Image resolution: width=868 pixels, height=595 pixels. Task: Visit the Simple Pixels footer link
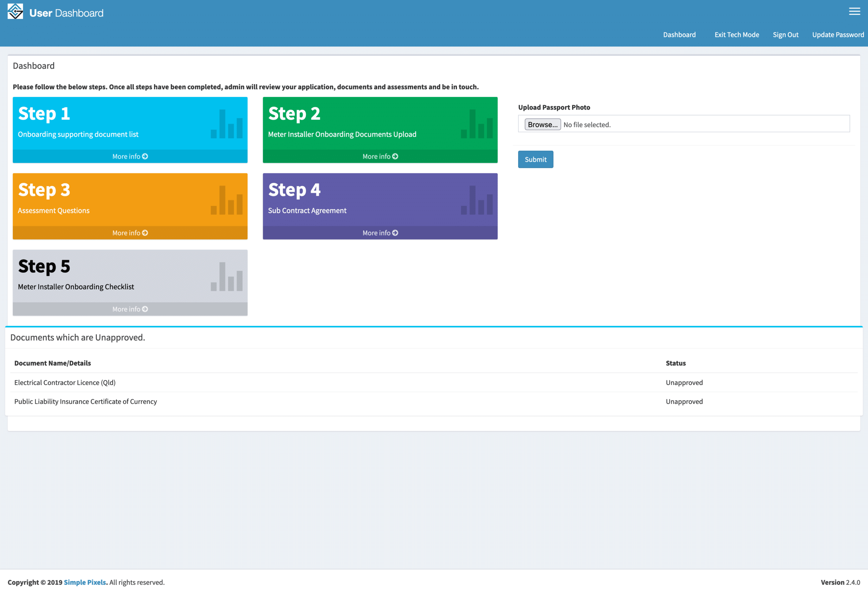pyautogui.click(x=85, y=582)
